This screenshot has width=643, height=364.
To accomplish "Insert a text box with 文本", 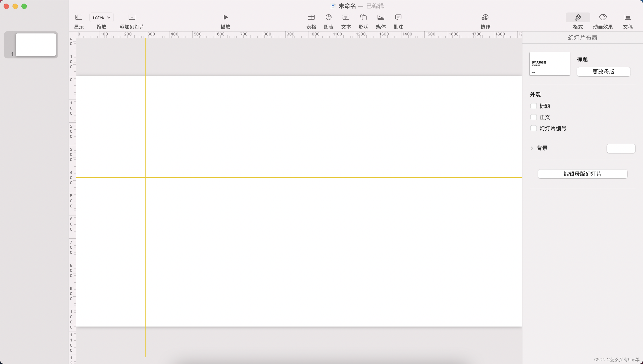I will tap(346, 17).
